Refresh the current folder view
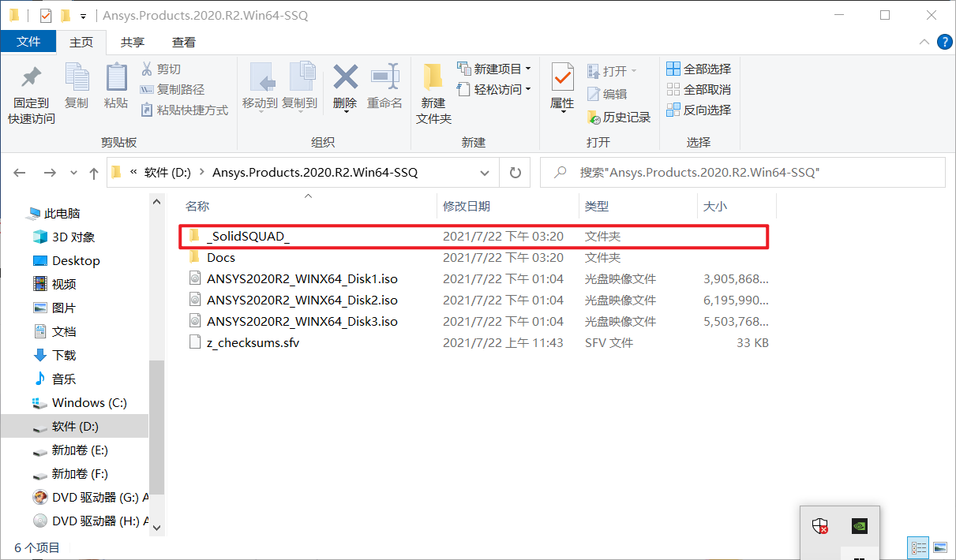This screenshot has height=560, width=956. [515, 173]
